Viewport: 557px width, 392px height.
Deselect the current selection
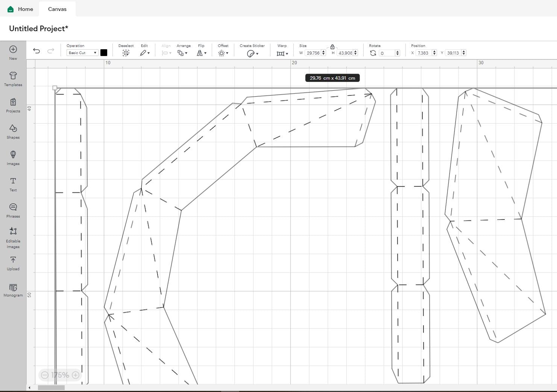(x=126, y=53)
